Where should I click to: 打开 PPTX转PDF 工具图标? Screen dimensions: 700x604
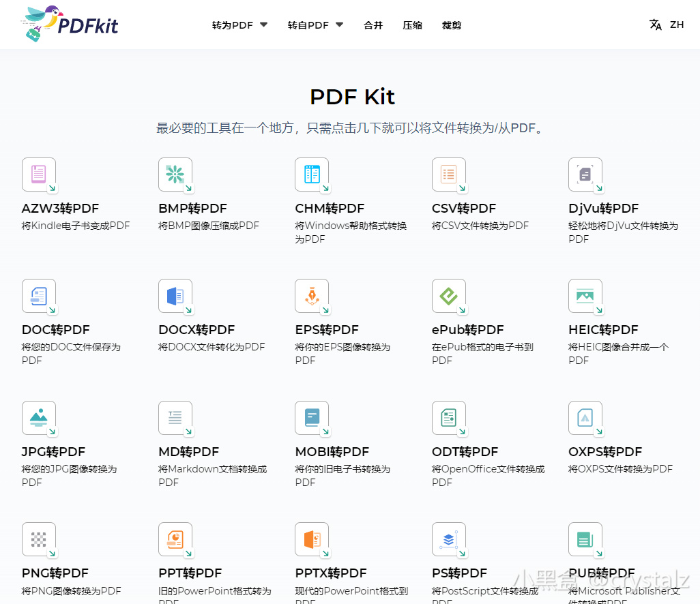point(312,539)
